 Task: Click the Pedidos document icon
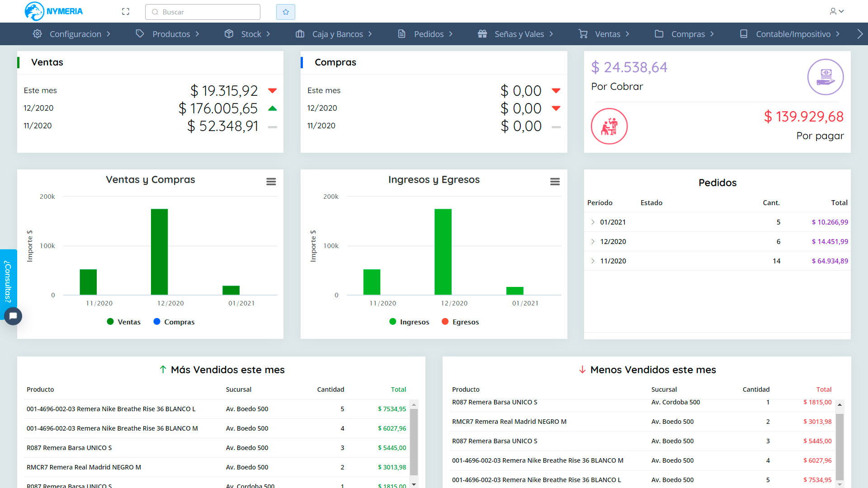click(x=401, y=34)
